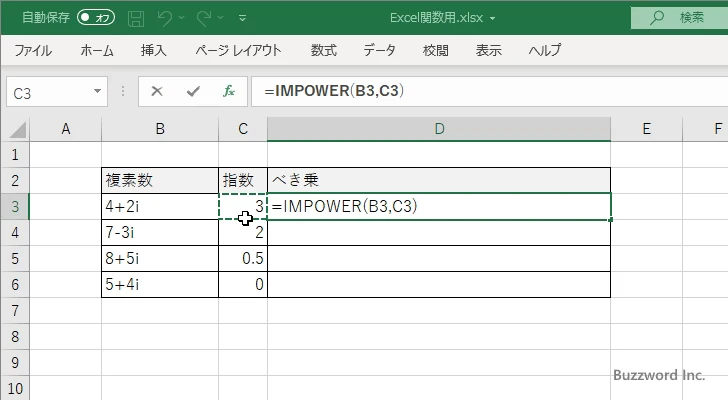
Task: Select column C header
Action: point(243,129)
